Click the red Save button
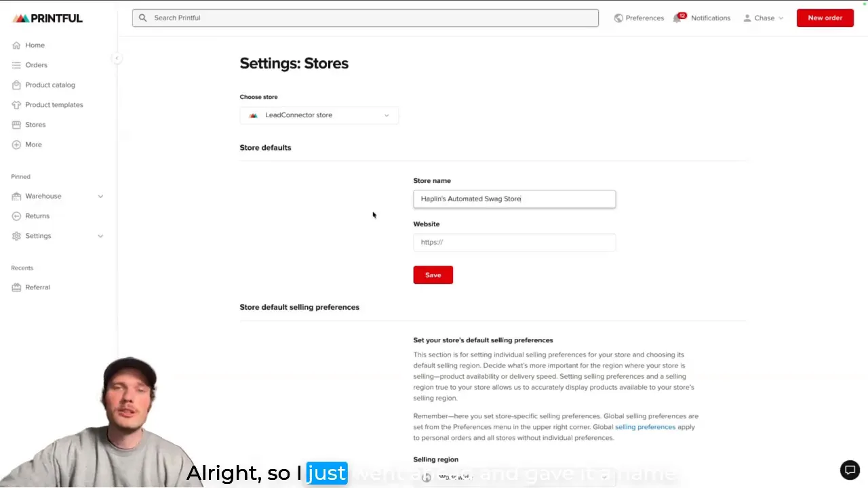 click(x=433, y=275)
